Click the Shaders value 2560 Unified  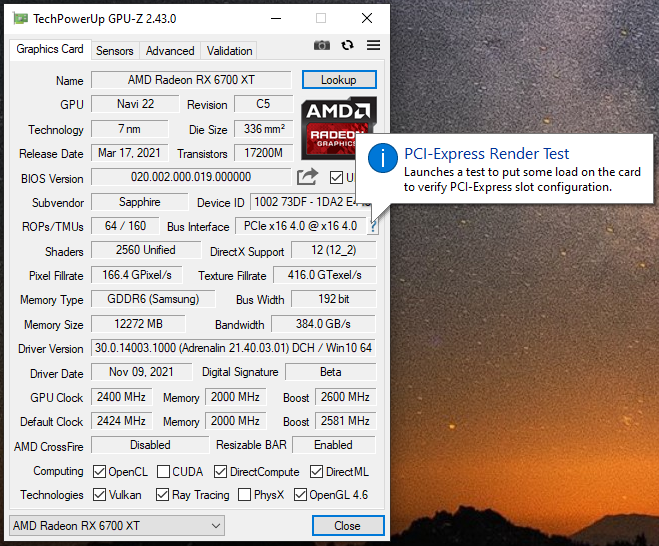pos(146,250)
